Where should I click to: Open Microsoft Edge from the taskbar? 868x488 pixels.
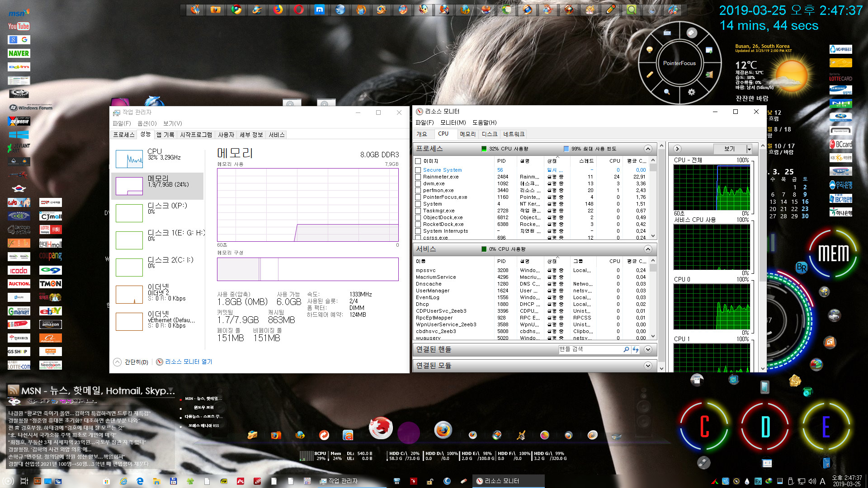tap(140, 481)
